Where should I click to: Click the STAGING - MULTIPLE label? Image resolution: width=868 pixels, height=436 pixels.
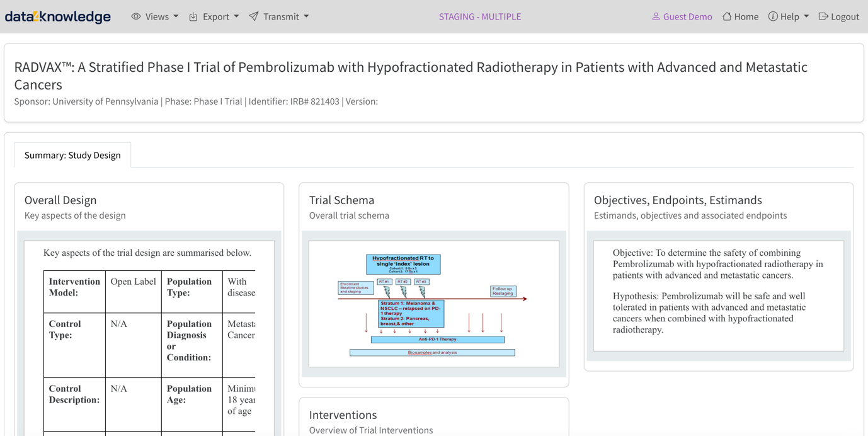tap(480, 16)
